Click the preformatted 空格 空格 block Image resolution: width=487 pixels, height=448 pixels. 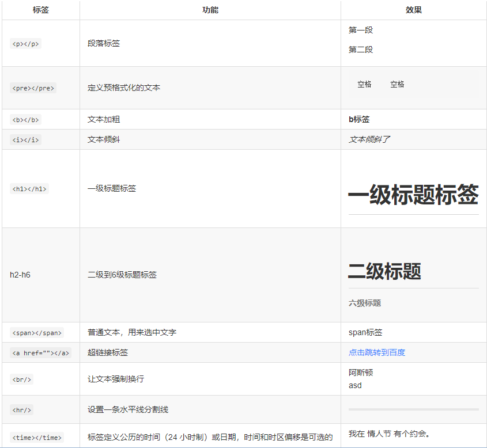click(x=413, y=85)
